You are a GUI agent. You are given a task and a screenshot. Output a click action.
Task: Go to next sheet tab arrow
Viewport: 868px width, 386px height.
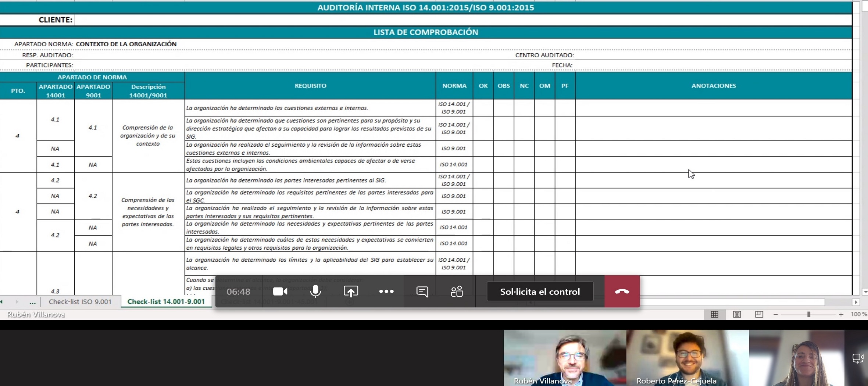point(17,302)
